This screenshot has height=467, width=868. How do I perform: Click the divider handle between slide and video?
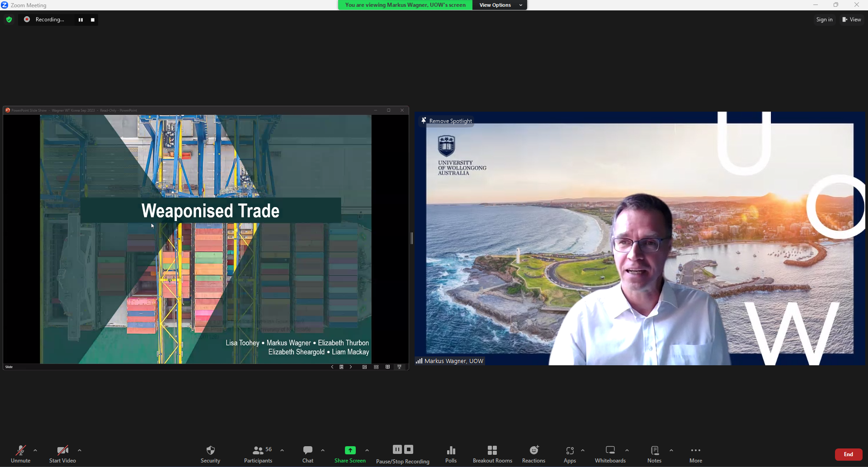point(412,238)
